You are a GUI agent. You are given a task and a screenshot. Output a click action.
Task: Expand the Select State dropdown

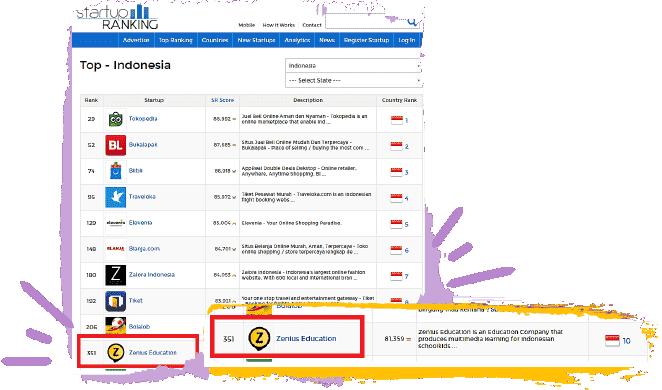[x=353, y=80]
